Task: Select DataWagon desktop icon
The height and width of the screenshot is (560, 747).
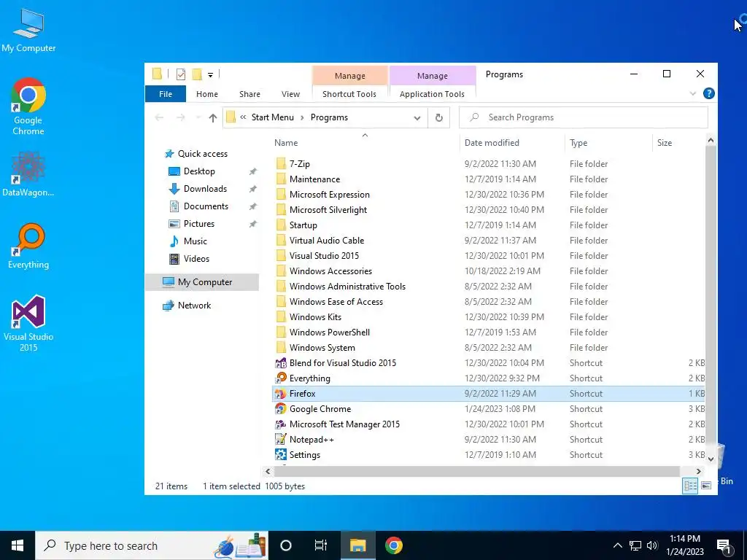Action: tap(28, 174)
